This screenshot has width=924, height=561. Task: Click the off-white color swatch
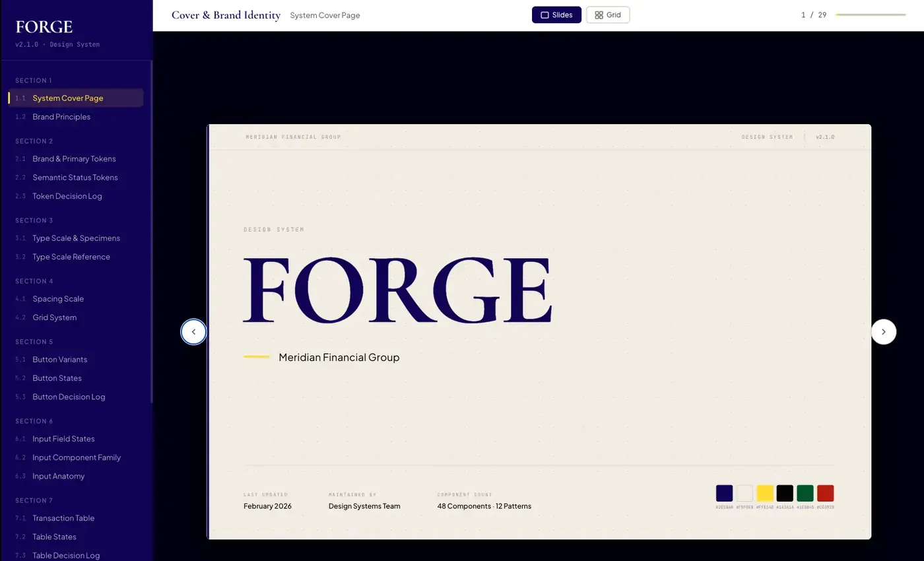[744, 493]
